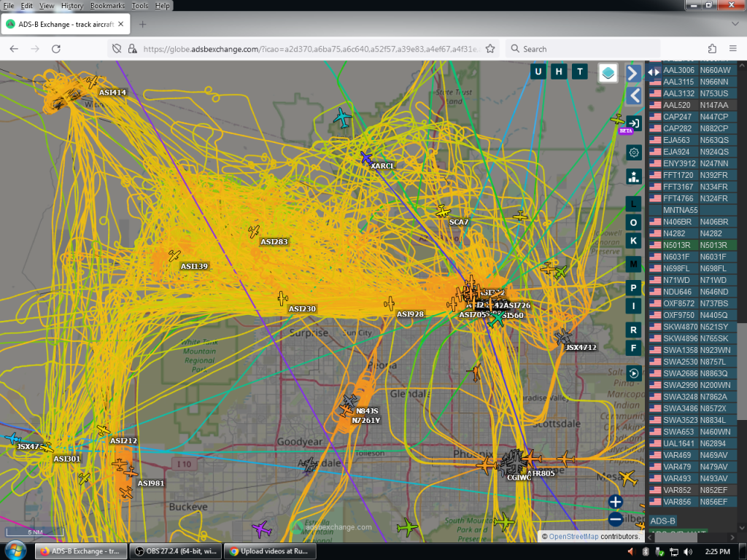Select aircraft icon labeled ASI1139
The height and width of the screenshot is (560, 747).
pyautogui.click(x=174, y=256)
